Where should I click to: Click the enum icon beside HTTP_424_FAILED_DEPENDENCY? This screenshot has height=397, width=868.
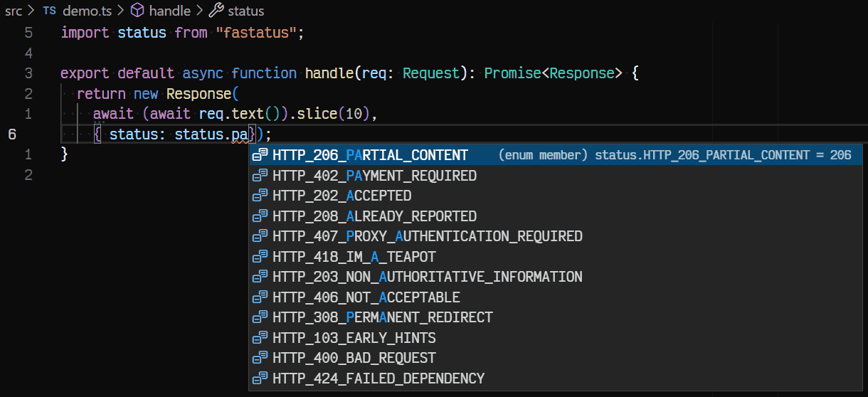tap(260, 379)
